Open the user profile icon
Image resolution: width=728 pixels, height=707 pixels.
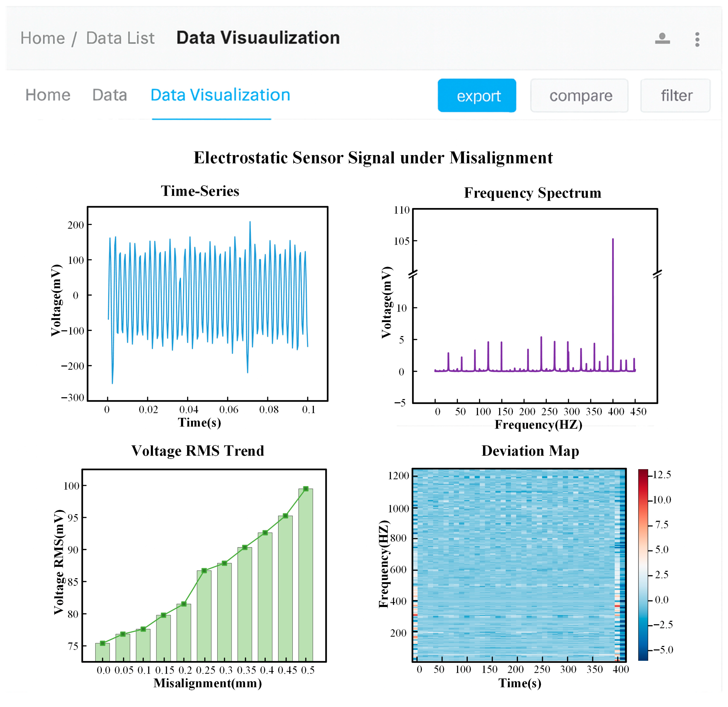(x=662, y=39)
